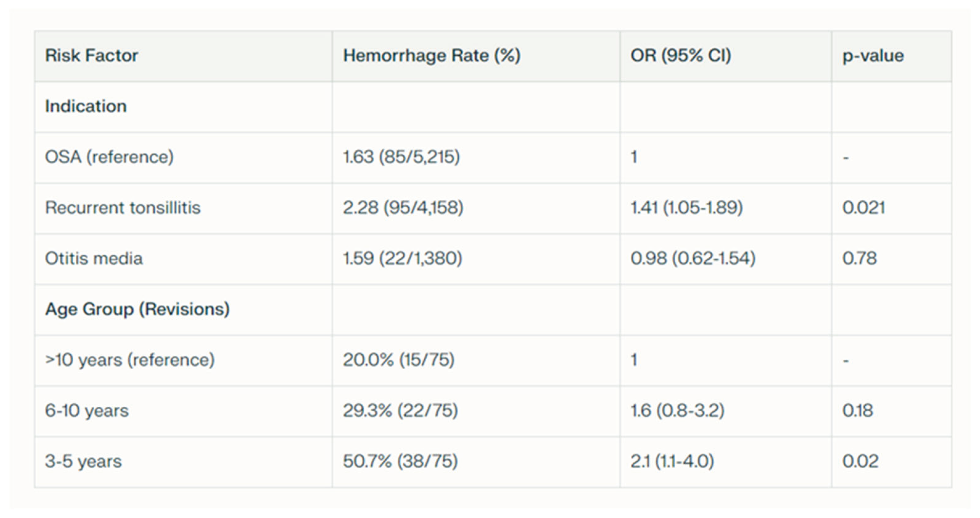This screenshot has height=518, width=980.
Task: Click the 1.63 (85/5,215) hemorrhage rate cell
Action: click(401, 157)
